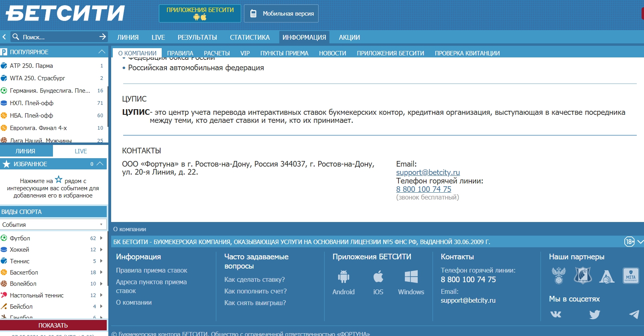The width and height of the screenshot is (644, 336).
Task: Open the VK social network icon
Action: tap(556, 314)
